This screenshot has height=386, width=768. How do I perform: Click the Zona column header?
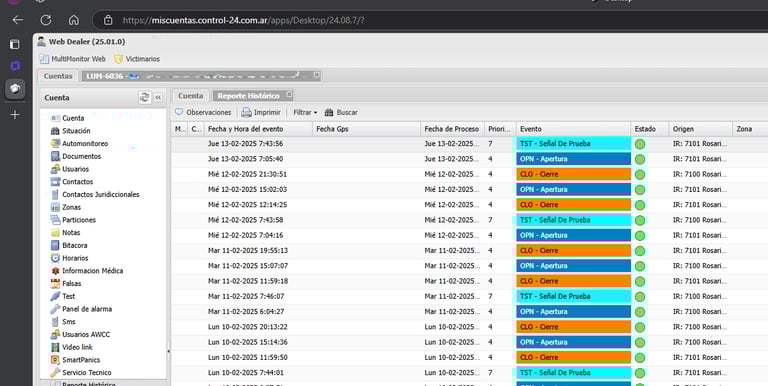click(749, 129)
